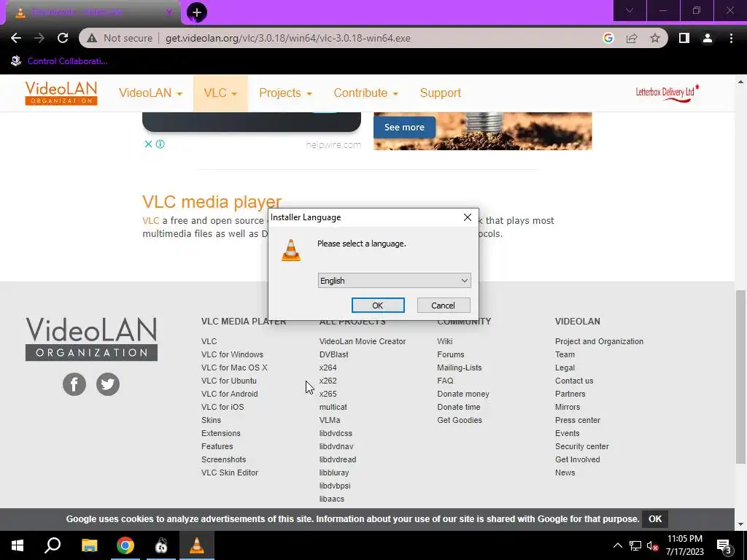
Task: Open VLC for Ubuntu link
Action: (228, 381)
